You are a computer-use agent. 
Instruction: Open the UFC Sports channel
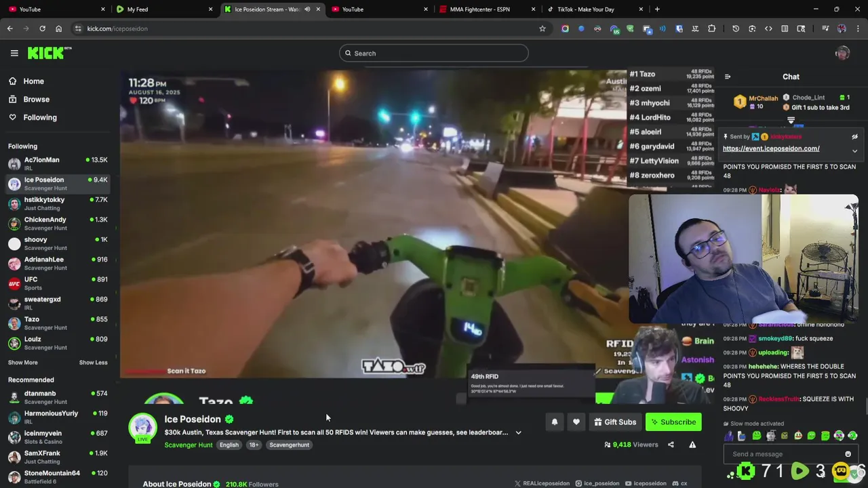click(x=57, y=283)
